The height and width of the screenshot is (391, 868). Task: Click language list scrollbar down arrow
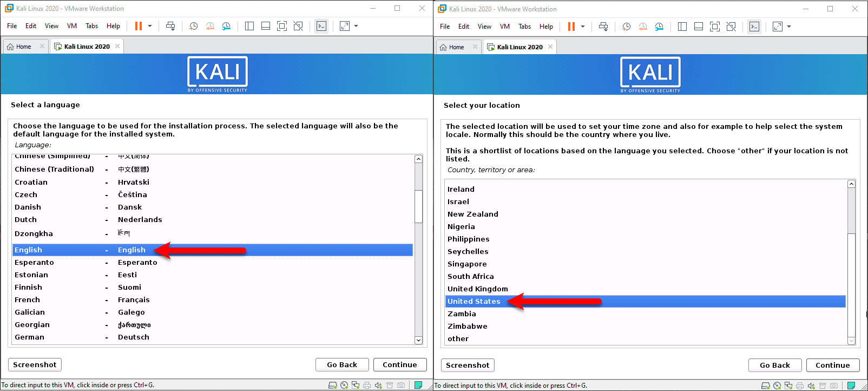418,340
